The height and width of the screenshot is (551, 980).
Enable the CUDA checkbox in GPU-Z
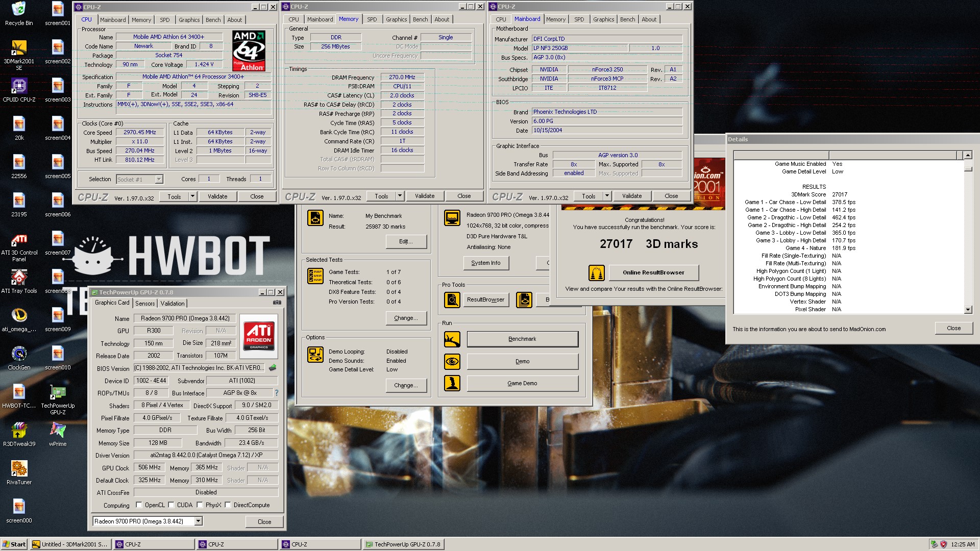(x=171, y=505)
